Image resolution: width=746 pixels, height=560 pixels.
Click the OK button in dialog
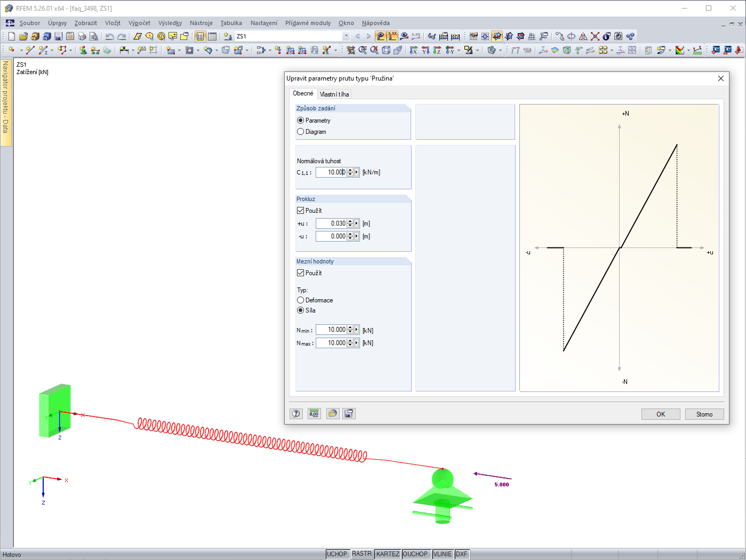point(661,414)
